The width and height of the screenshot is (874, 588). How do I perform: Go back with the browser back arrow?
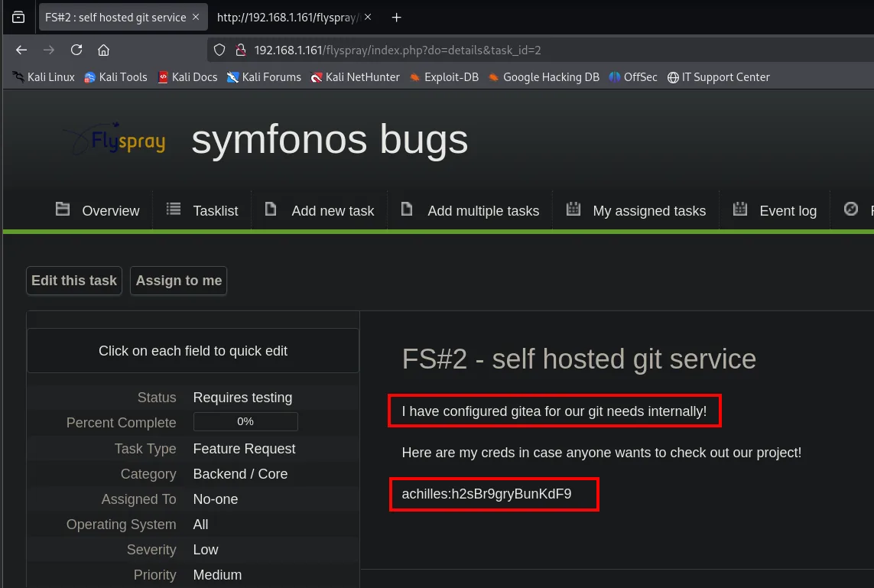(x=21, y=50)
